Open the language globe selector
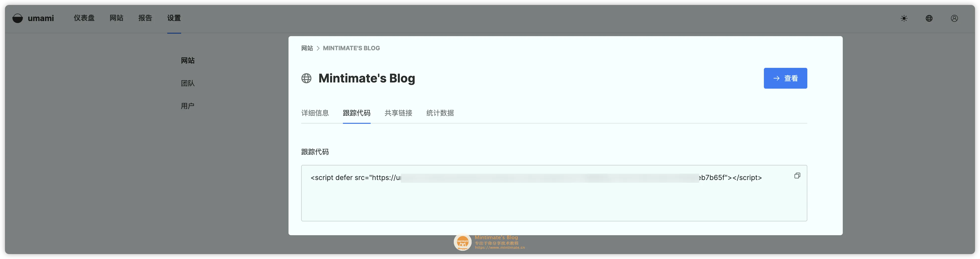Viewport: 980px width, 259px height. (x=929, y=18)
